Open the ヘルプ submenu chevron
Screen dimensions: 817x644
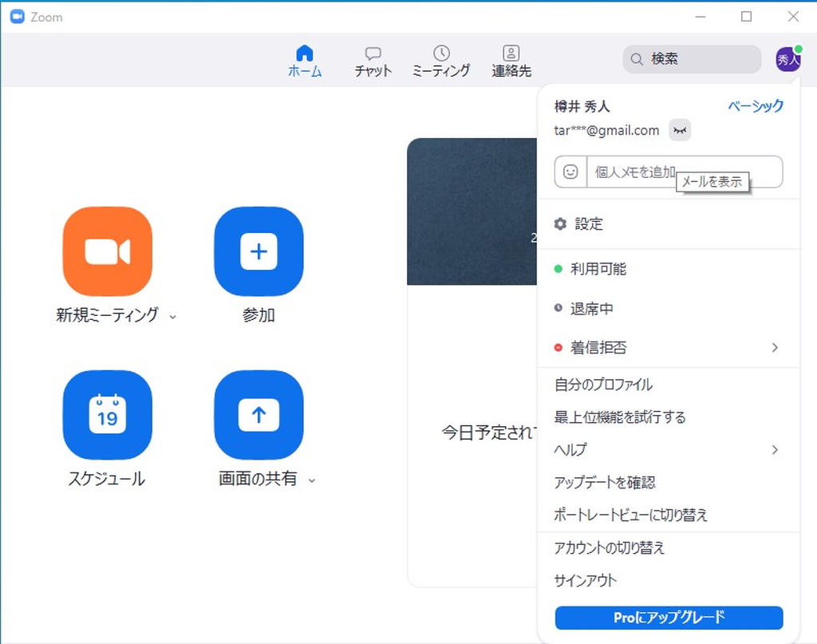[775, 450]
